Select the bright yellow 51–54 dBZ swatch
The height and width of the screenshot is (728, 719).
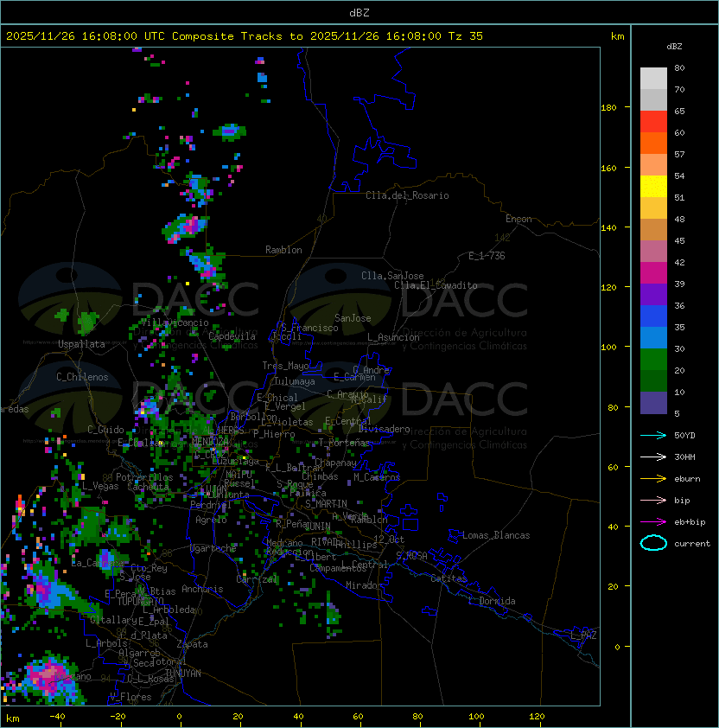(653, 186)
